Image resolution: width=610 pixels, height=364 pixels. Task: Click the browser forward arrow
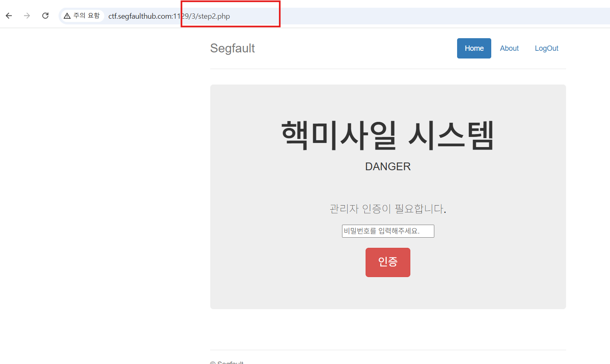point(27,16)
